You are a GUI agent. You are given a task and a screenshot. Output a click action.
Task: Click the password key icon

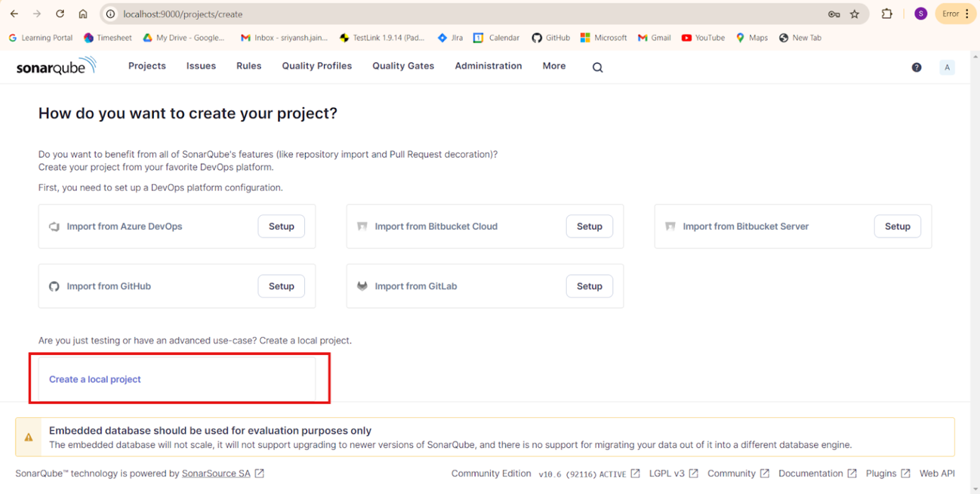point(834,14)
